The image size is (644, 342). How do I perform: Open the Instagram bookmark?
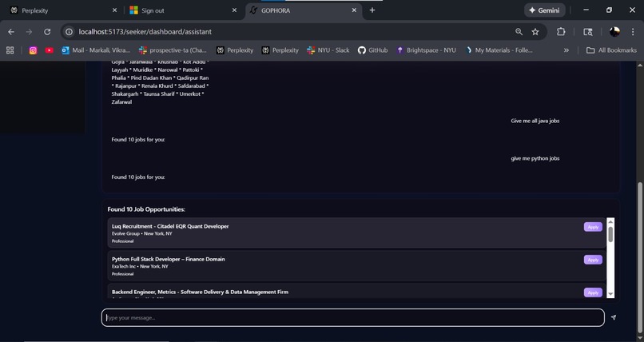click(x=34, y=50)
